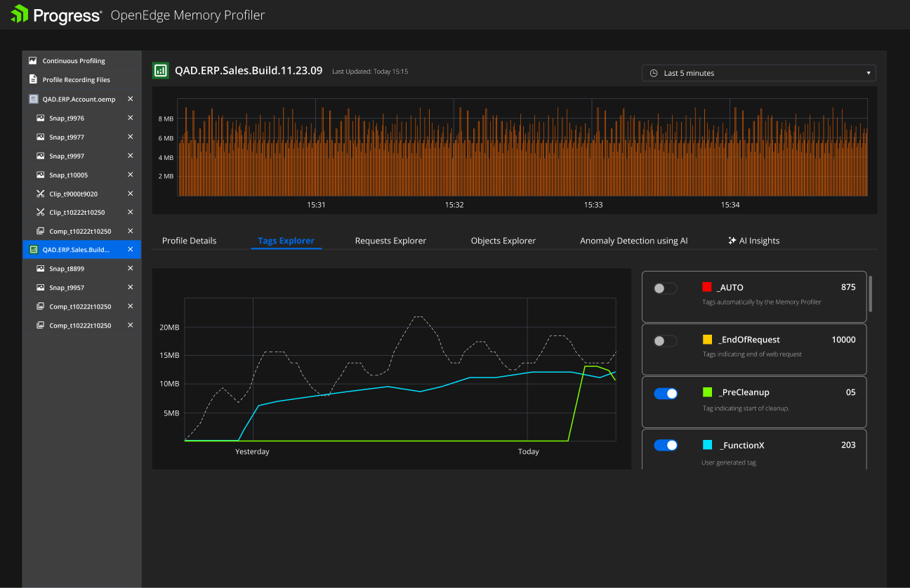Click the red _AUTO color swatch
910x588 pixels.
coord(707,287)
